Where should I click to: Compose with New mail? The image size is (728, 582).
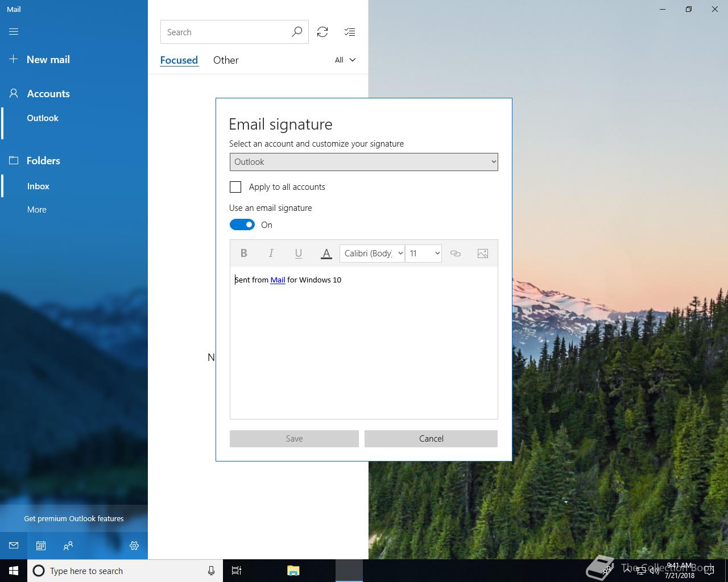pyautogui.click(x=39, y=60)
